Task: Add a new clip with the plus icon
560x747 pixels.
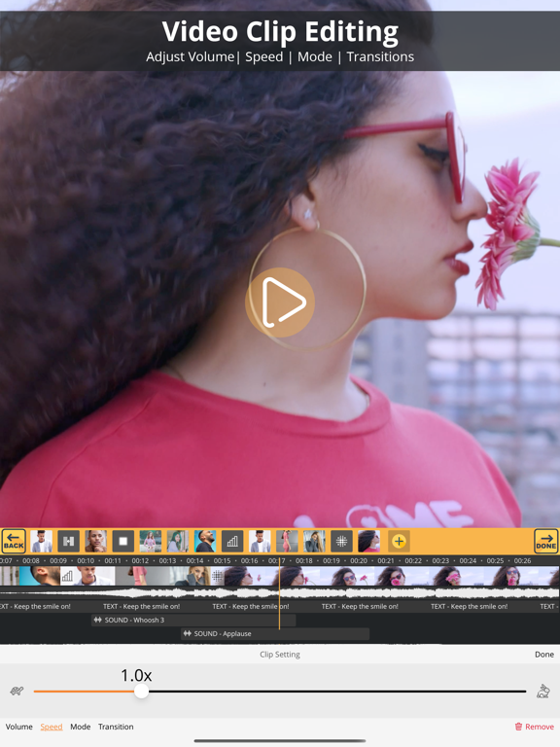Action: click(399, 541)
